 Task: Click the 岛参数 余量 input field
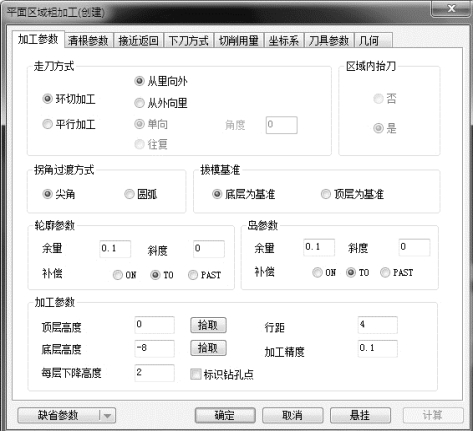click(x=319, y=247)
